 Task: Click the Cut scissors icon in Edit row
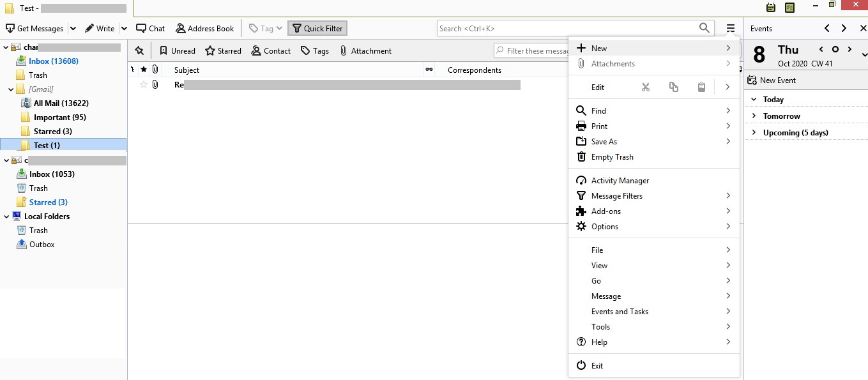coord(645,87)
